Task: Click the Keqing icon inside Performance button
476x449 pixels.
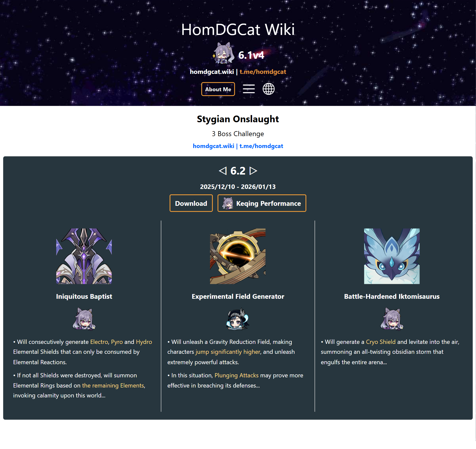Action: coord(228,203)
